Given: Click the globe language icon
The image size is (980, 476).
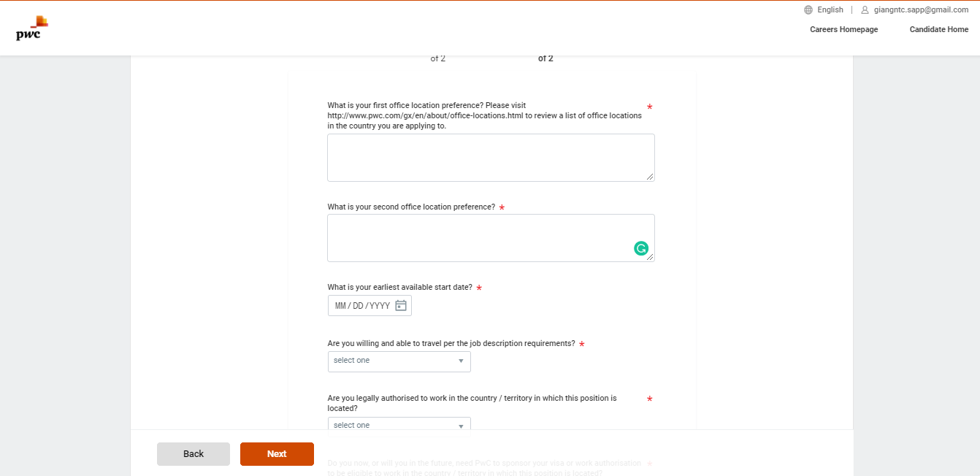Looking at the screenshot, I should point(808,10).
